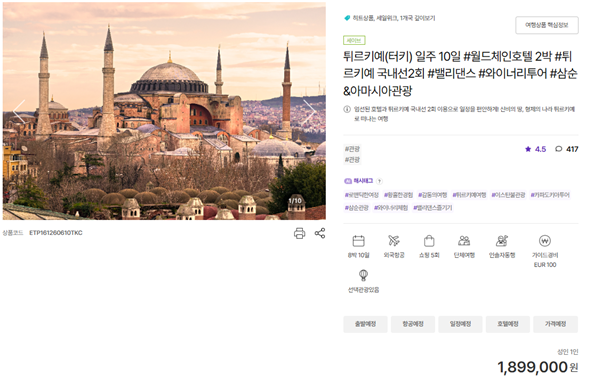Click the tour title 튀르키예(터키) 일주 10일
The width and height of the screenshot is (602, 383).
(x=402, y=57)
